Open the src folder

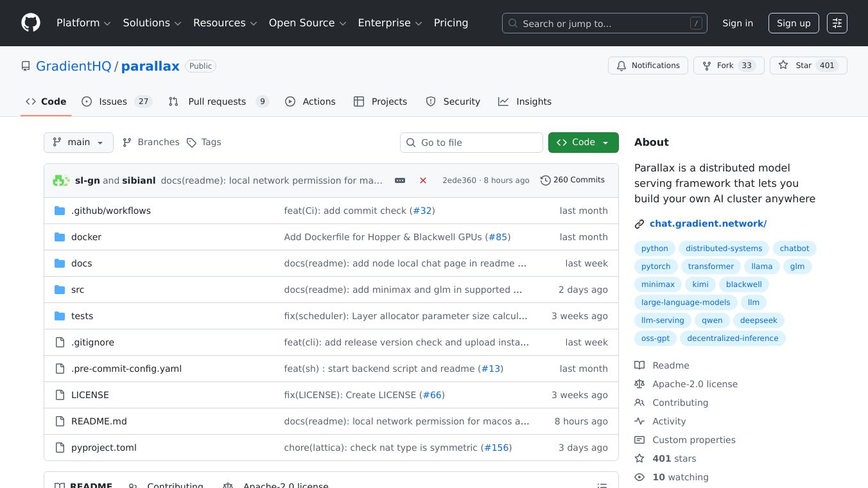78,290
